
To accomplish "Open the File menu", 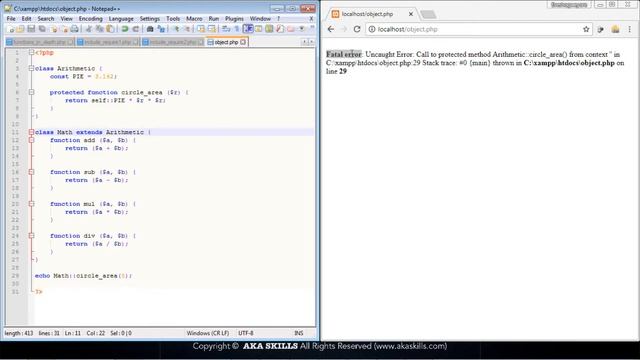I will click(11, 19).
